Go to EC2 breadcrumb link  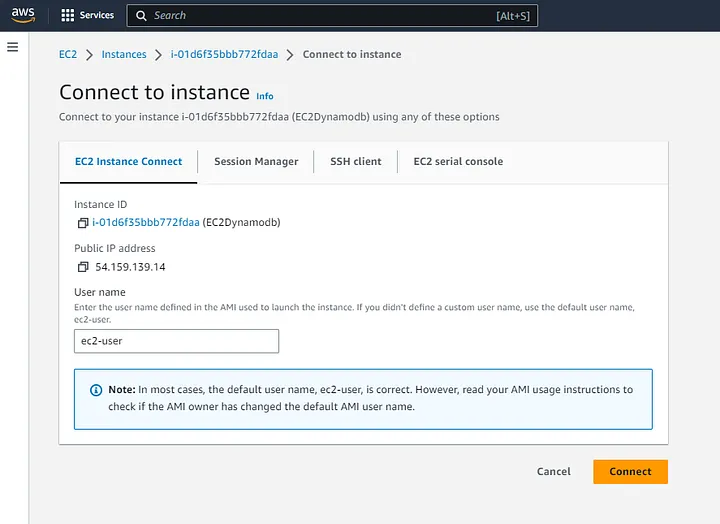click(x=68, y=54)
